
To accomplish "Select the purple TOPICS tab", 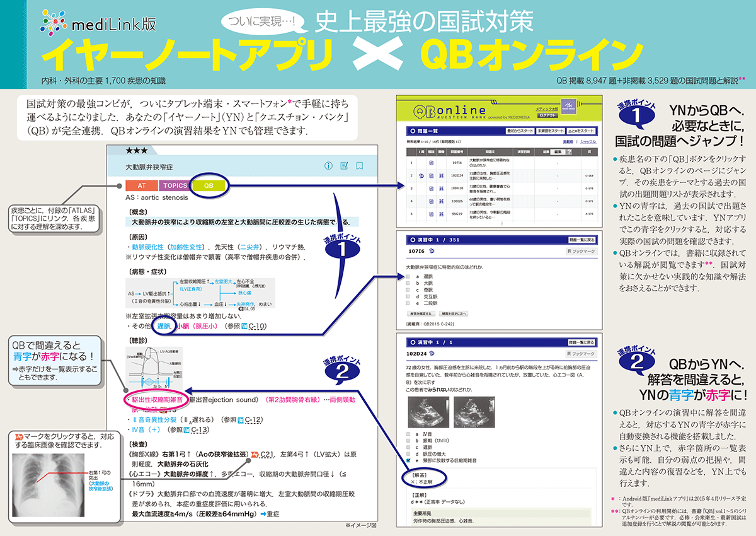I will click(176, 186).
